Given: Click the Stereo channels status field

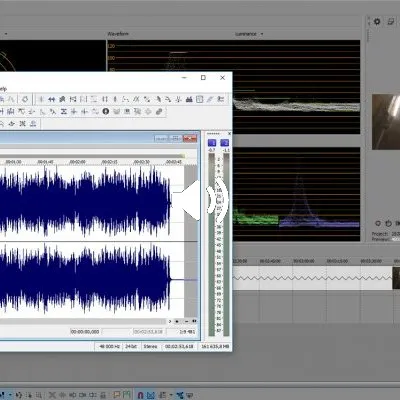Looking at the screenshot, I should coord(150,347).
